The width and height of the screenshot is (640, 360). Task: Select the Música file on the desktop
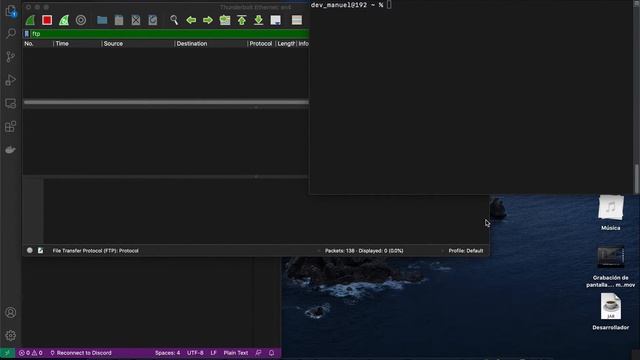point(611,213)
